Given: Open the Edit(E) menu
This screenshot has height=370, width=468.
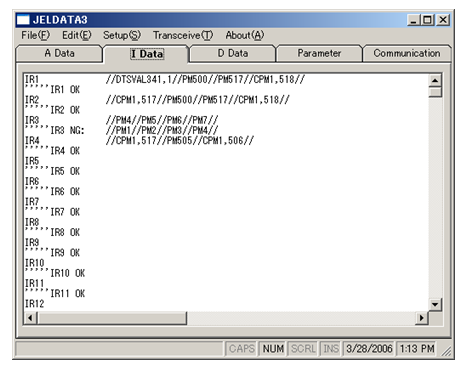Looking at the screenshot, I should (77, 35).
